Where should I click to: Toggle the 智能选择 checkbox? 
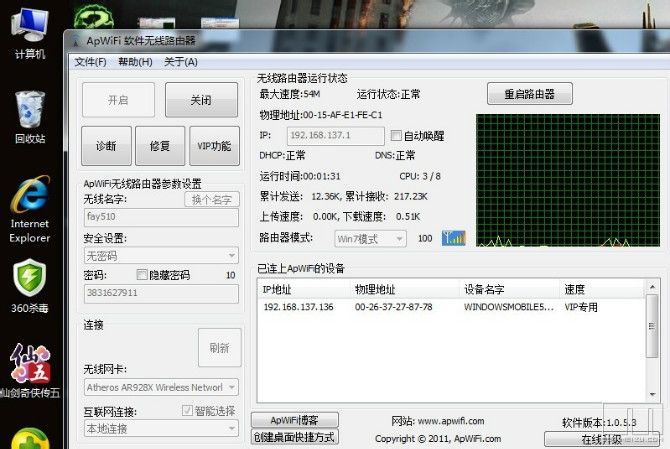click(187, 411)
